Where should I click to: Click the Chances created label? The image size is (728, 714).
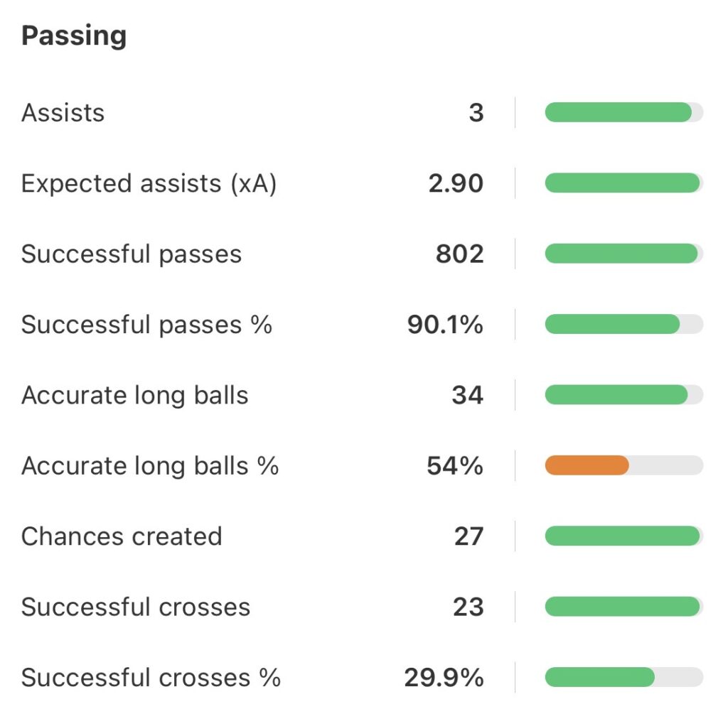click(x=122, y=536)
